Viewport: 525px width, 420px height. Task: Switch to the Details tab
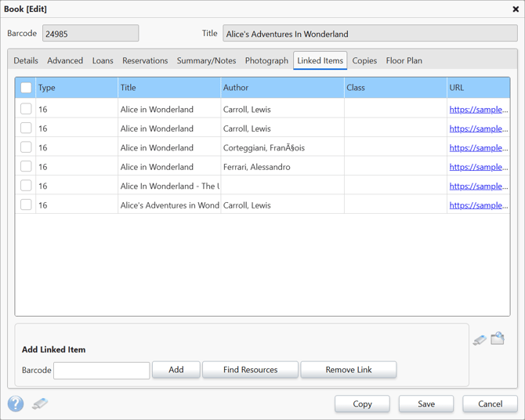[26, 60]
